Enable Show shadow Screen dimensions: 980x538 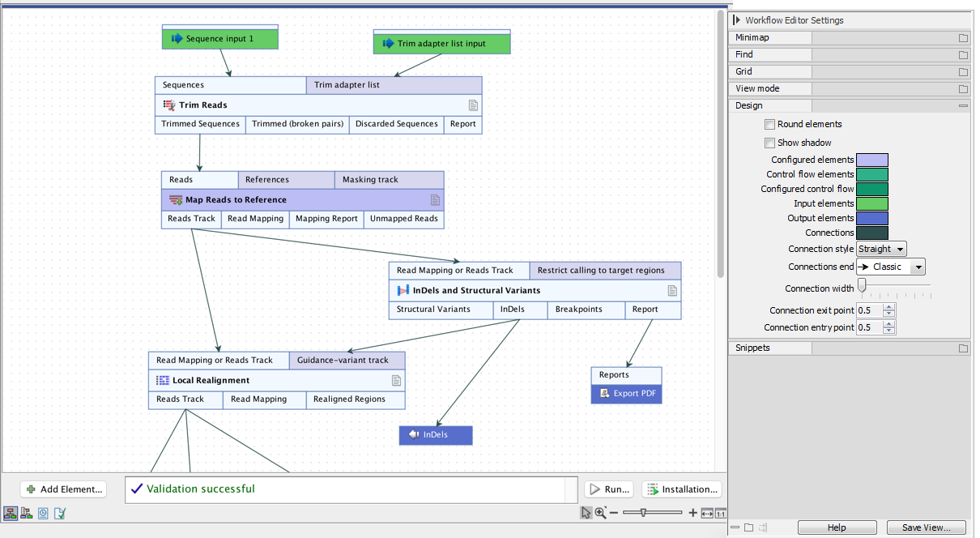(x=769, y=142)
